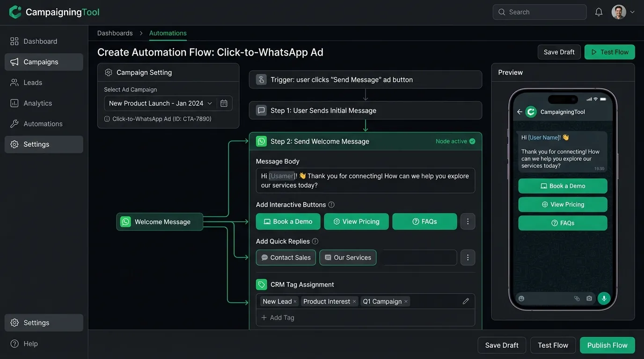Open the user profile menu chevron
The height and width of the screenshot is (359, 644).
click(632, 12)
